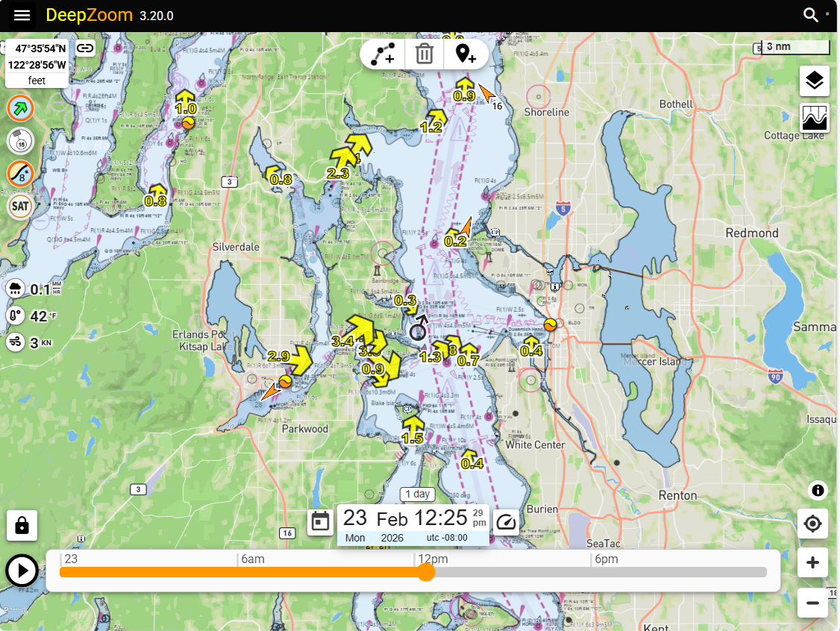
Task: Click the trash delete icon
Action: tap(424, 54)
